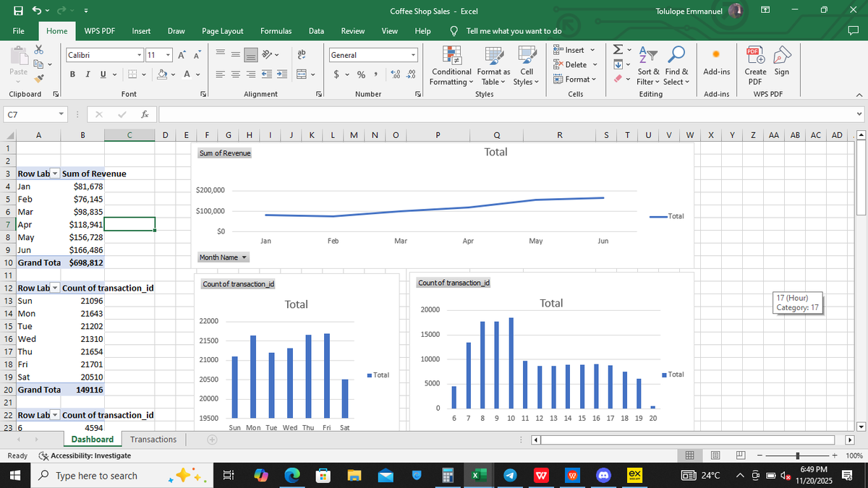Click the Cut scissors icon
Image resolution: width=868 pixels, height=488 pixels.
(39, 49)
